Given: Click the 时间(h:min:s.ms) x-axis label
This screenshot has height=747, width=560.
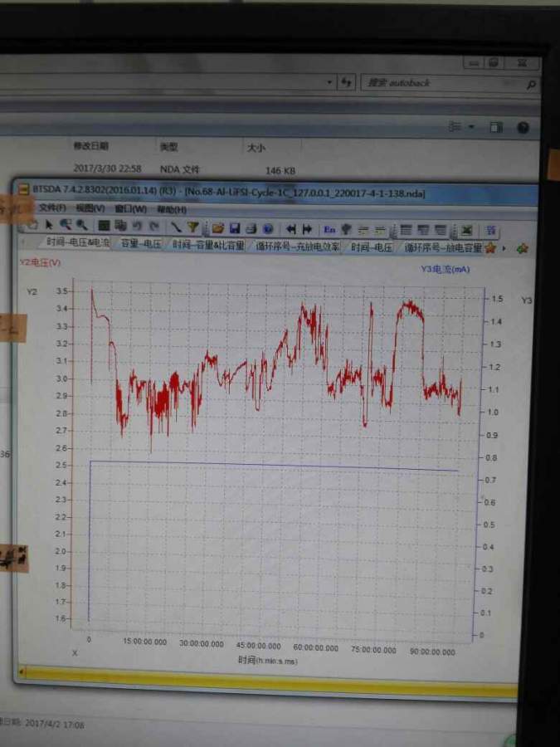Looking at the screenshot, I should click(x=268, y=661).
